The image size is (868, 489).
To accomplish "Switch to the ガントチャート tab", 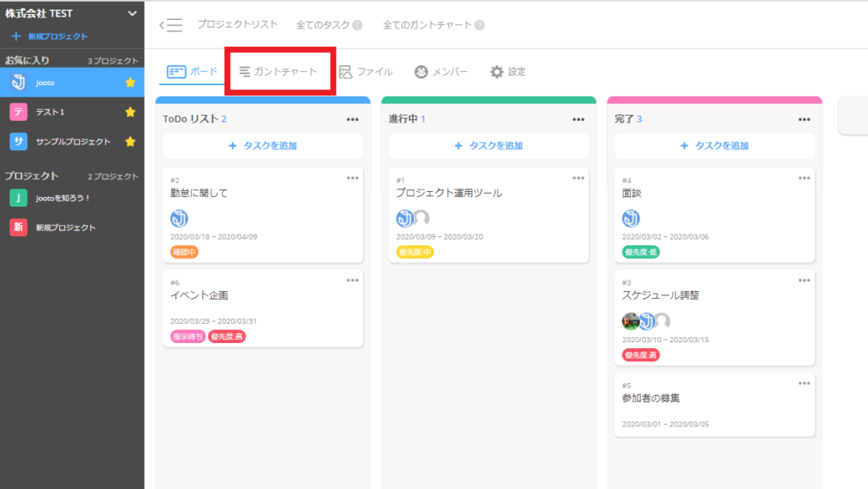I will pos(279,71).
